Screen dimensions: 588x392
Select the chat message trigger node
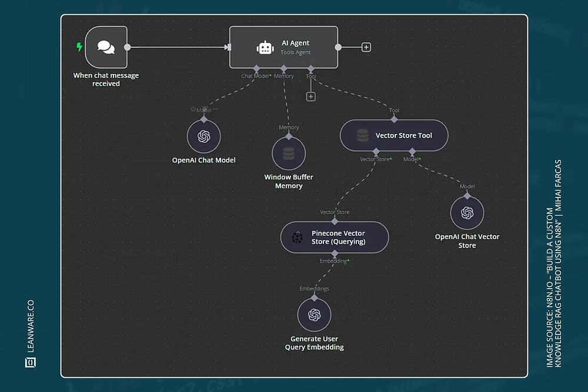click(106, 47)
